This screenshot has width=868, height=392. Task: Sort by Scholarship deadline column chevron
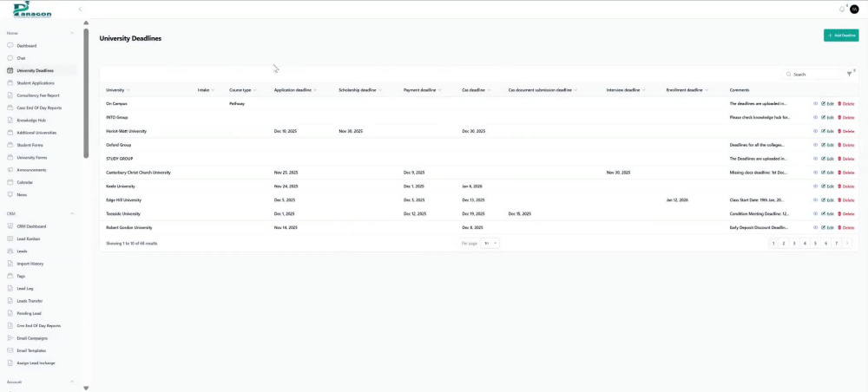click(x=381, y=90)
